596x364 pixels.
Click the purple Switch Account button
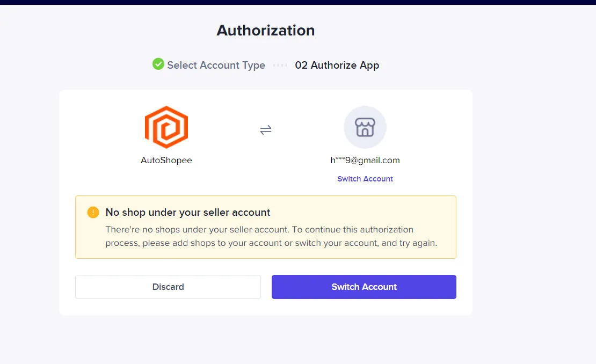(364, 287)
